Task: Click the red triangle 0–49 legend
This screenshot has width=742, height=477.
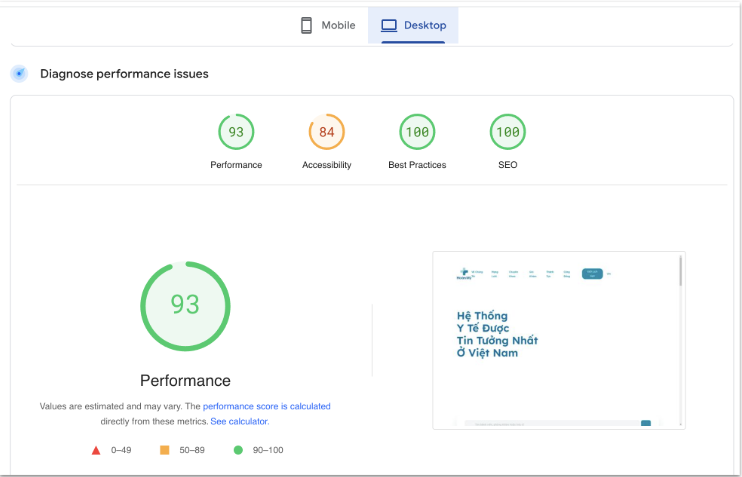Action: pyautogui.click(x=96, y=451)
